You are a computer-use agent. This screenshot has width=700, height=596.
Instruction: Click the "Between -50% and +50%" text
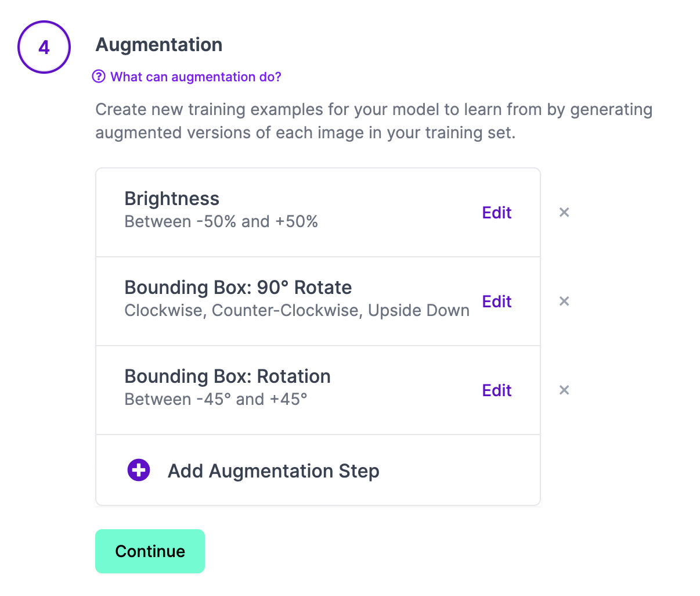pyautogui.click(x=221, y=222)
